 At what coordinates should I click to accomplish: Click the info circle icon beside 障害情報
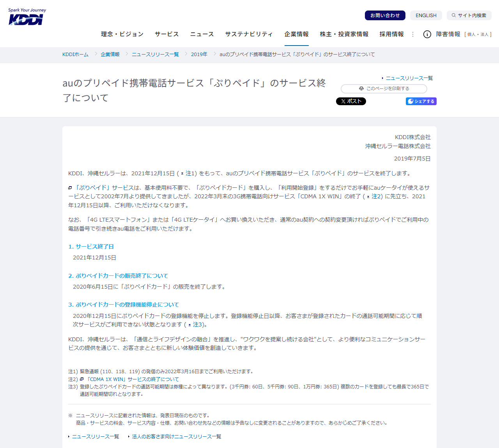[x=427, y=34]
